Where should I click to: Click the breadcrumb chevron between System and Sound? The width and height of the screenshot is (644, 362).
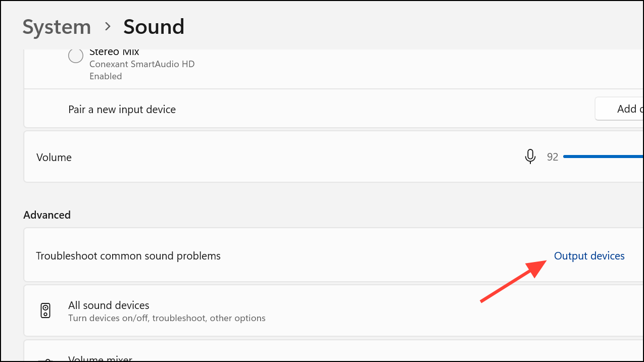tap(108, 26)
